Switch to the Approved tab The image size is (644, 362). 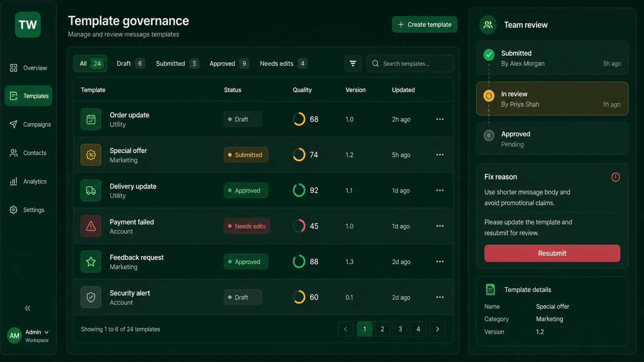(229, 64)
